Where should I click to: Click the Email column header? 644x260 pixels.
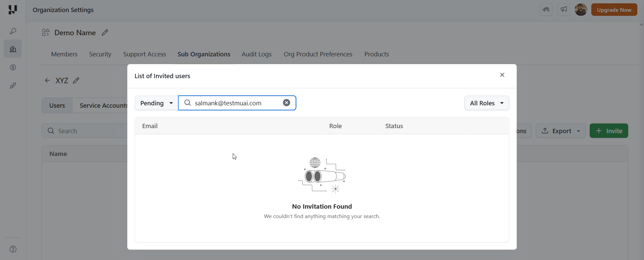tap(150, 126)
